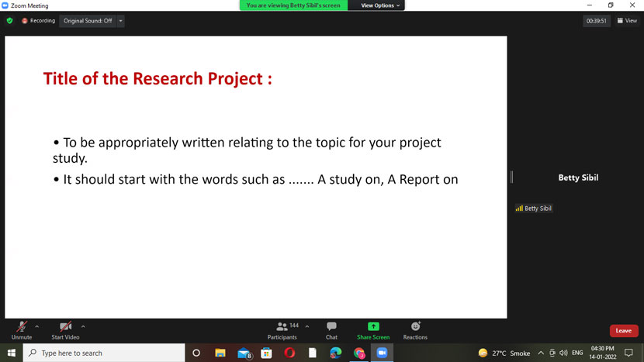Open the weather widget 27°C Smoke
This screenshot has height=362, width=644.
tap(504, 353)
